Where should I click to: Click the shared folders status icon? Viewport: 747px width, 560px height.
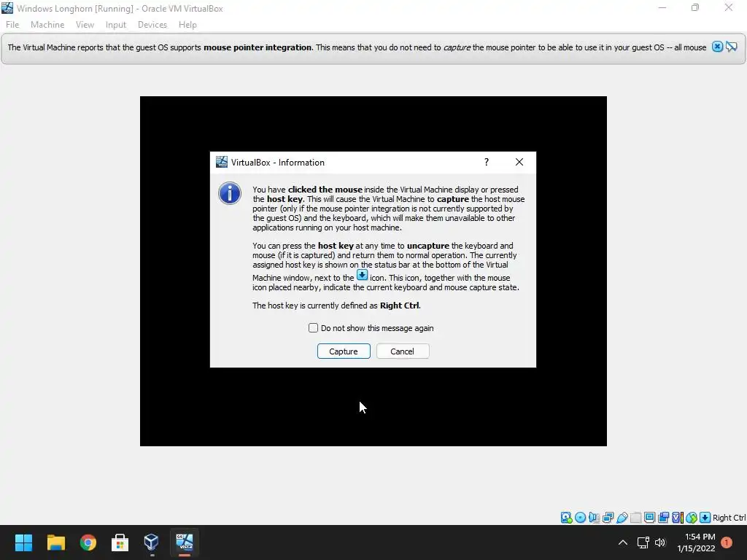[635, 518]
